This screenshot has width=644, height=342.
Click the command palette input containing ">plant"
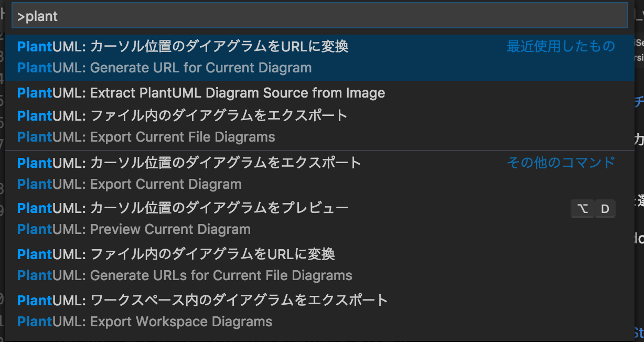pyautogui.click(x=320, y=16)
